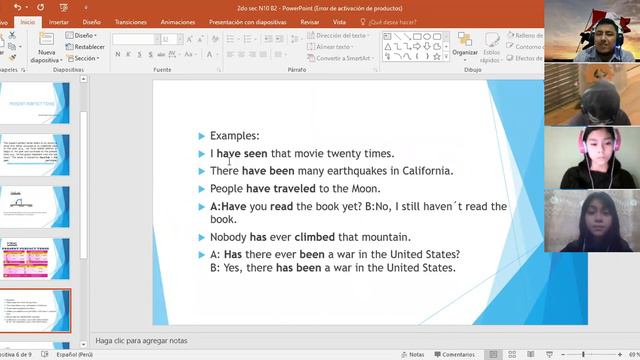Toggle Normal view button in status bar

click(493, 354)
